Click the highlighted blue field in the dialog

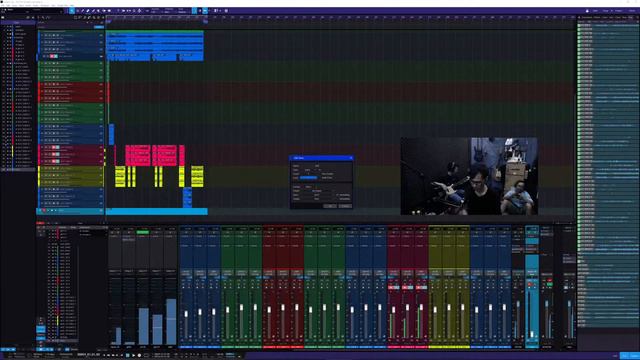point(308,178)
